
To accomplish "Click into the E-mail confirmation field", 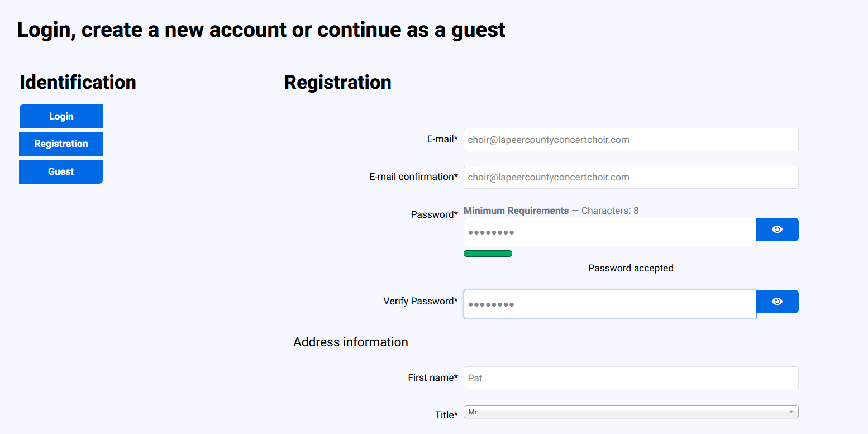I will pos(631,178).
